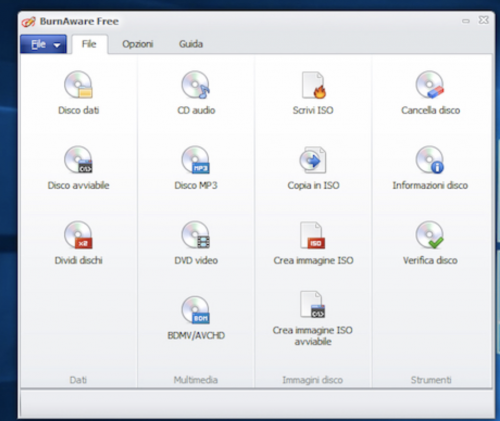Run Verifica disco check
This screenshot has width=500, height=421.
tap(430, 243)
